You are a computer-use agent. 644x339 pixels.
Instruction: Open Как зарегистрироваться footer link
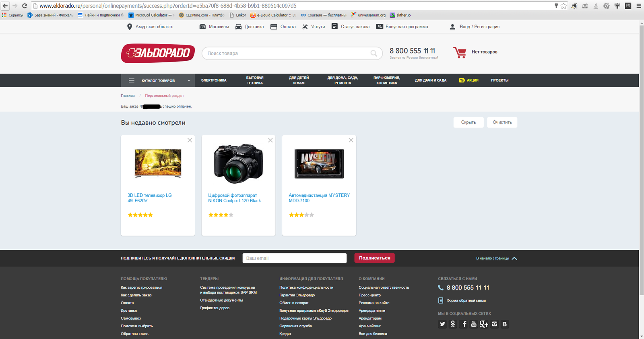click(x=141, y=288)
